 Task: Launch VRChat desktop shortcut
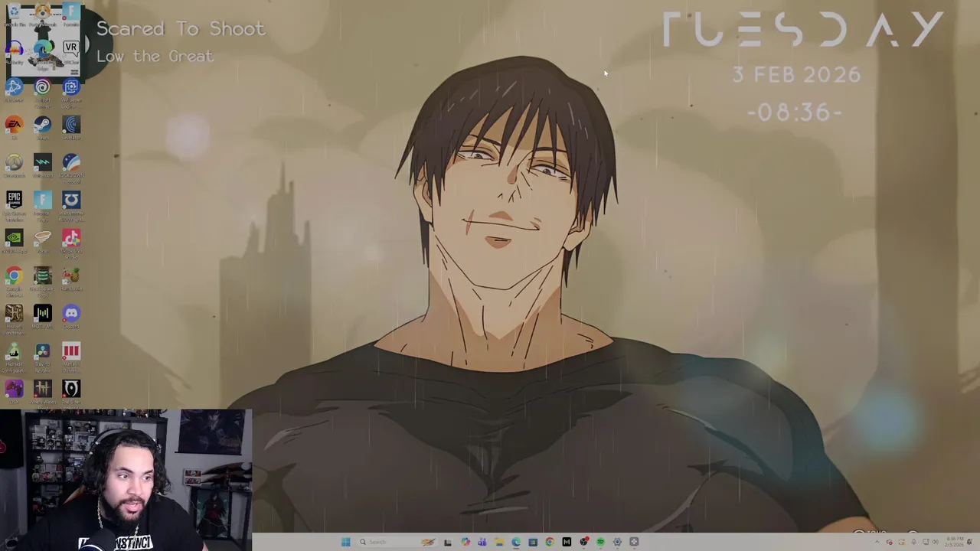pyautogui.click(x=71, y=52)
